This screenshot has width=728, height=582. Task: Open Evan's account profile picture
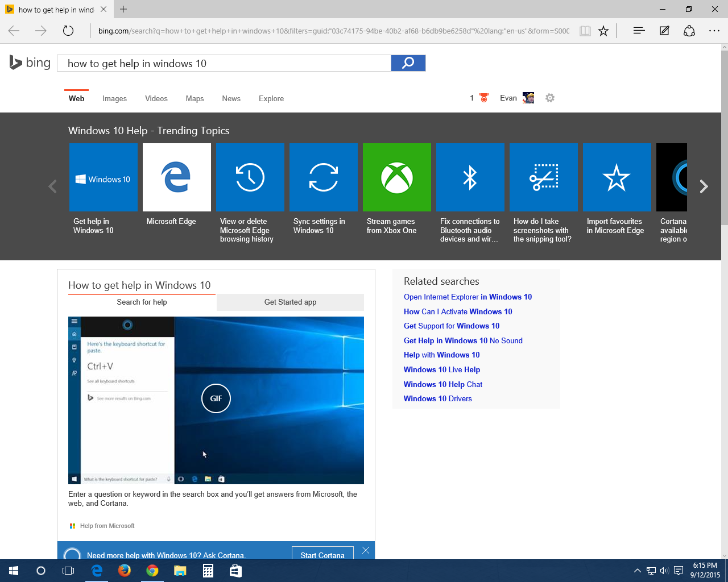(528, 98)
